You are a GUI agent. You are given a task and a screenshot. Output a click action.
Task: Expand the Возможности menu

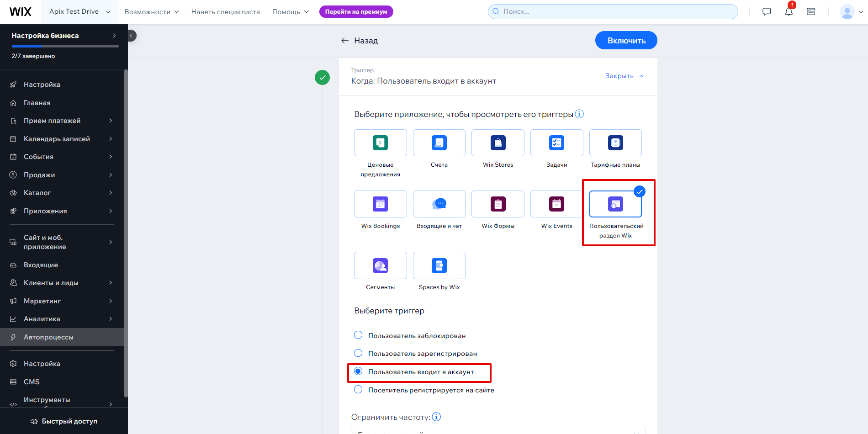point(152,12)
